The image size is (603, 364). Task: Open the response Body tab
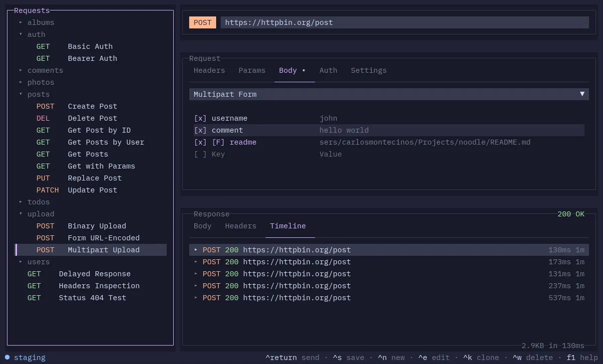(203, 226)
